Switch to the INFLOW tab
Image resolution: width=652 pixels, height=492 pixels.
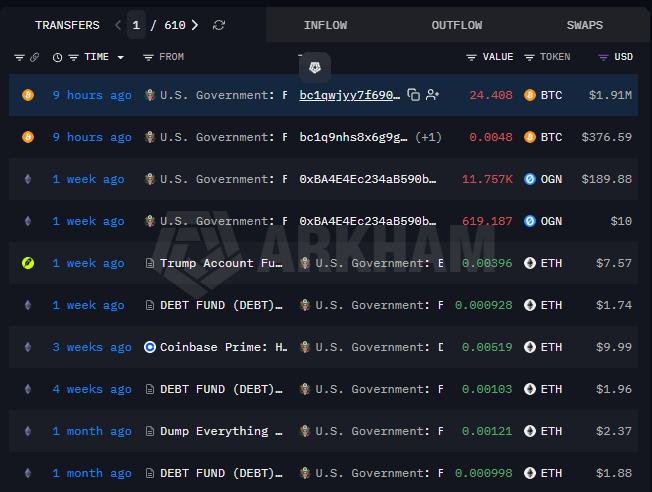click(x=325, y=25)
